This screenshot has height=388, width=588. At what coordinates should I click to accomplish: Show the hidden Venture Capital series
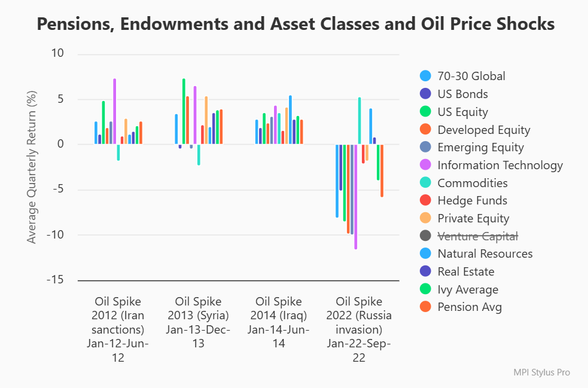477,236
